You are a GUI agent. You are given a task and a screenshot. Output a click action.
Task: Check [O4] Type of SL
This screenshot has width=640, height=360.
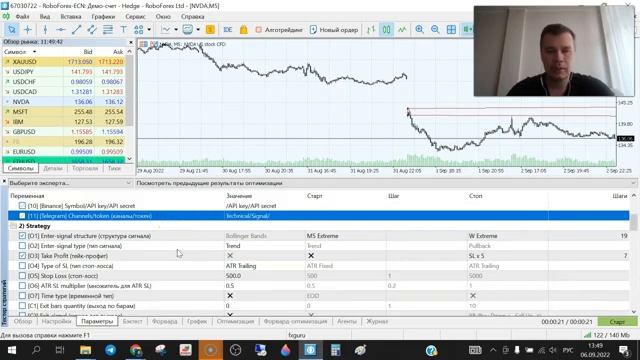(x=22, y=266)
